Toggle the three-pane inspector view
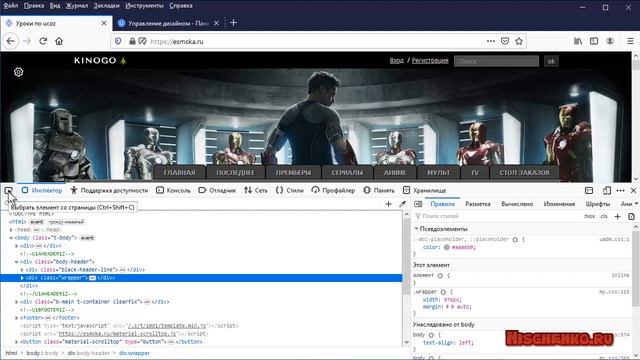640x360 pixels. [418, 204]
